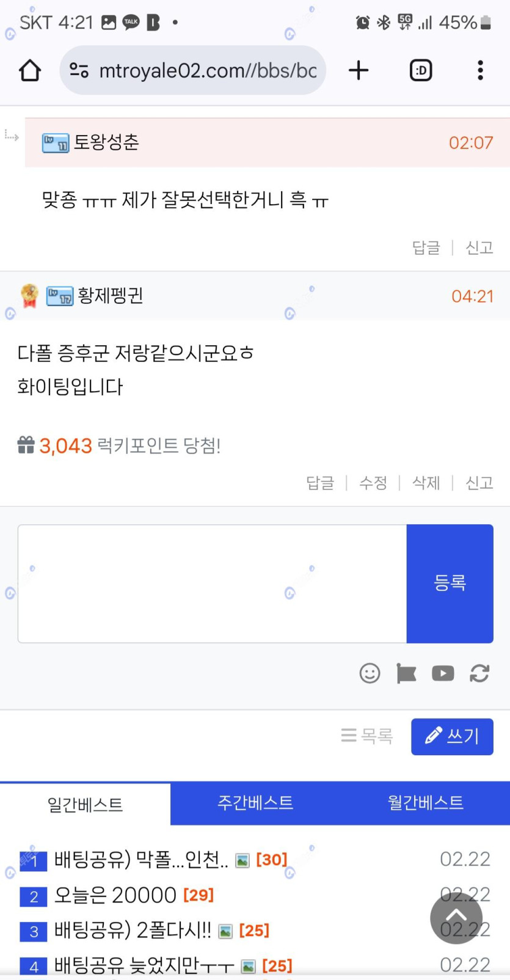Select the 일간베스트 tab
This screenshot has width=510, height=980.
86,805
